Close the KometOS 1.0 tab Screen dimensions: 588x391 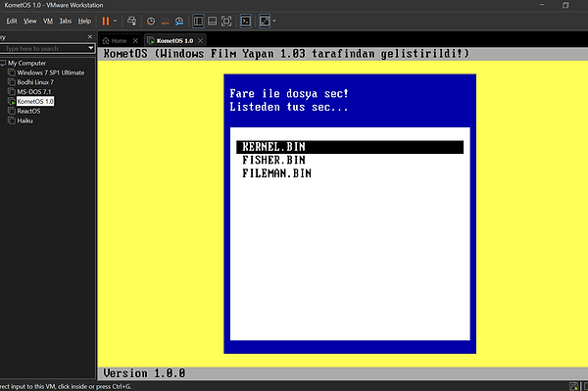[x=200, y=40]
